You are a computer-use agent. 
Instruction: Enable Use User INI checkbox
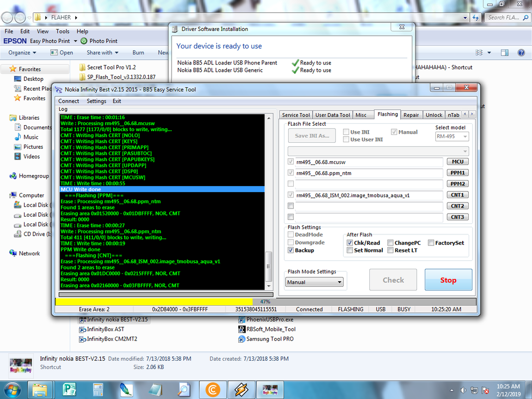pos(346,140)
